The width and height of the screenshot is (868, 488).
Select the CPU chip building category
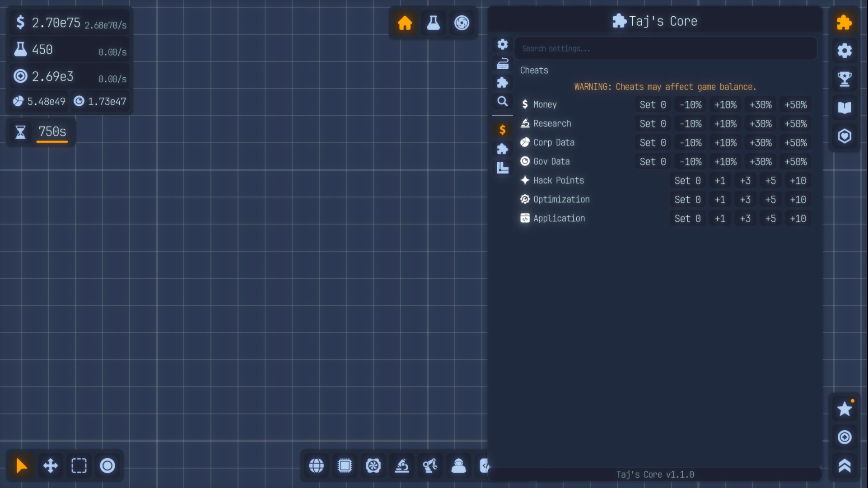(345, 465)
